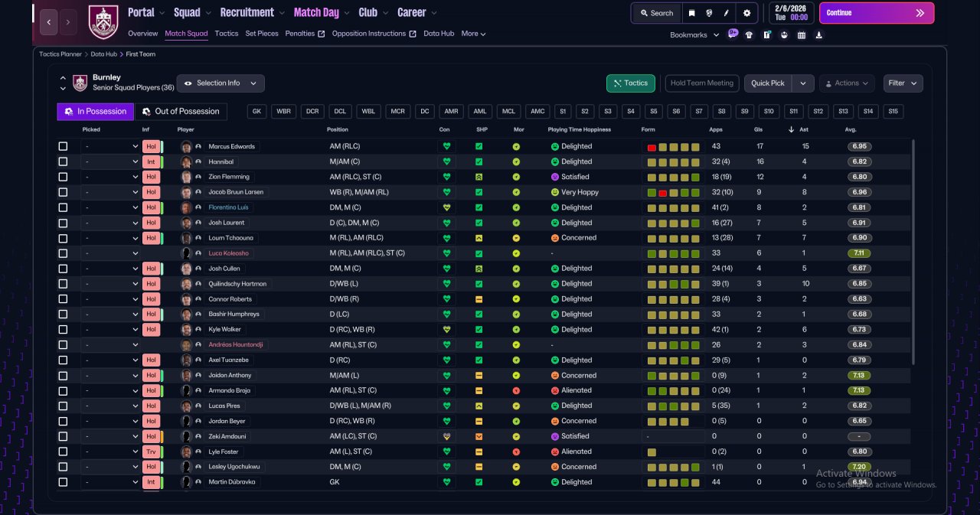Click the calendar schedule icon
The width and height of the screenshot is (980, 515).
pos(802,34)
